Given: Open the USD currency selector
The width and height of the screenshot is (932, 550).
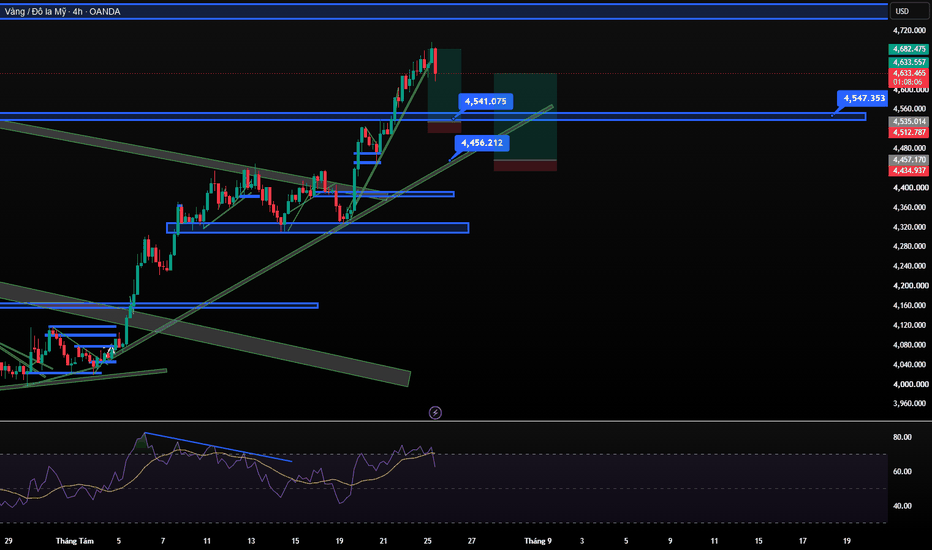Looking at the screenshot, I should point(902,11).
